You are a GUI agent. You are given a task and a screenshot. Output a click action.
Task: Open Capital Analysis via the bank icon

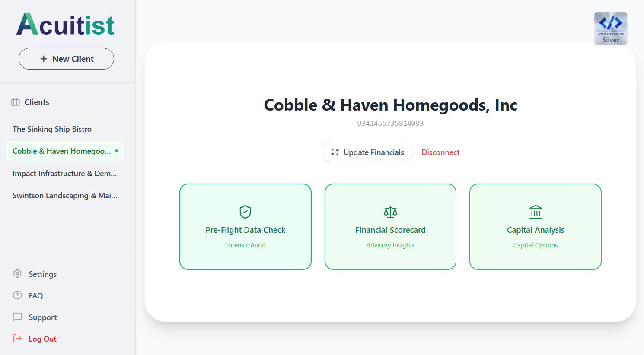[x=535, y=212]
